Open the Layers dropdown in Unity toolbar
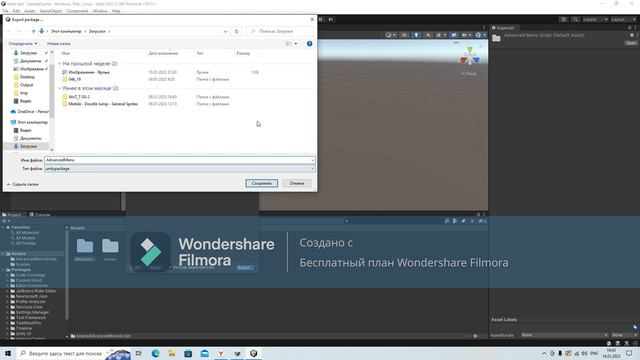Viewport: 640px width, 360px height. (595, 19)
